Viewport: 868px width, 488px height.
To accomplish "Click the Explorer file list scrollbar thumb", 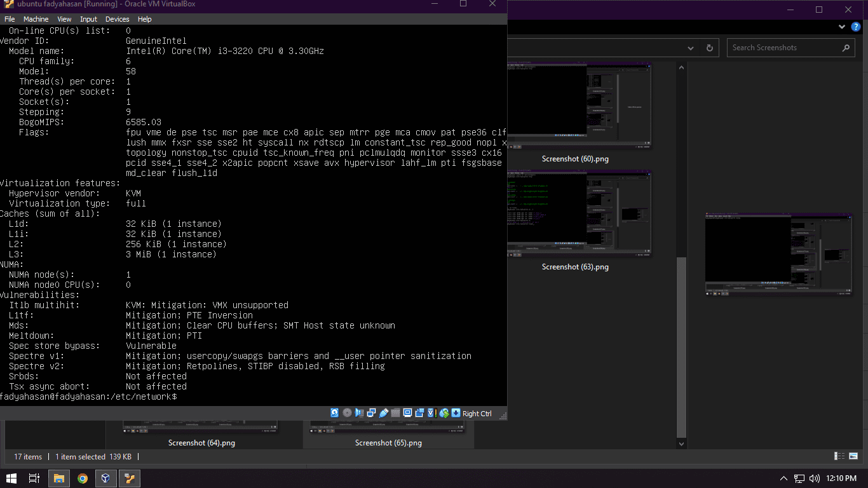I will [682, 346].
